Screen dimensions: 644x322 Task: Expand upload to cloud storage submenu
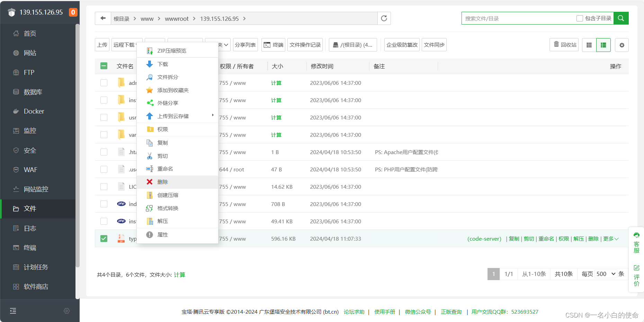pyautogui.click(x=177, y=116)
